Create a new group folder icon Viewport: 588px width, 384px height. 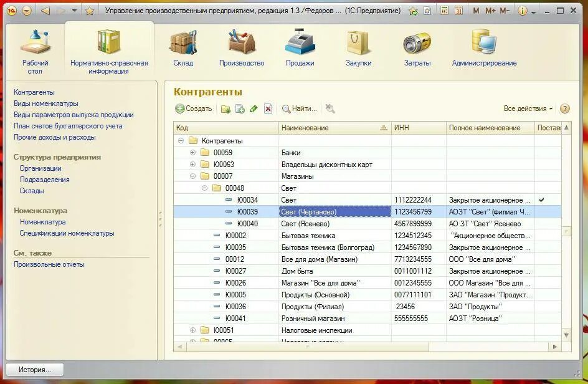(225, 109)
